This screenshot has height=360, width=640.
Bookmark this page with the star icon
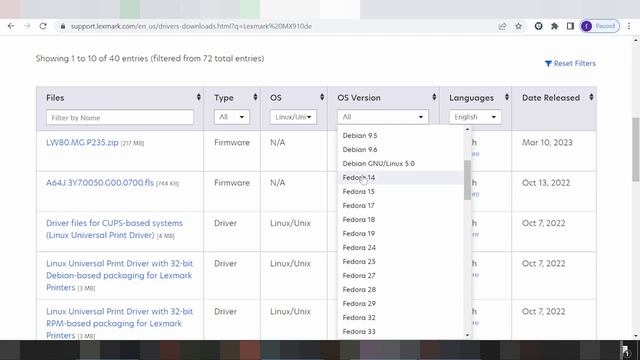(518, 26)
